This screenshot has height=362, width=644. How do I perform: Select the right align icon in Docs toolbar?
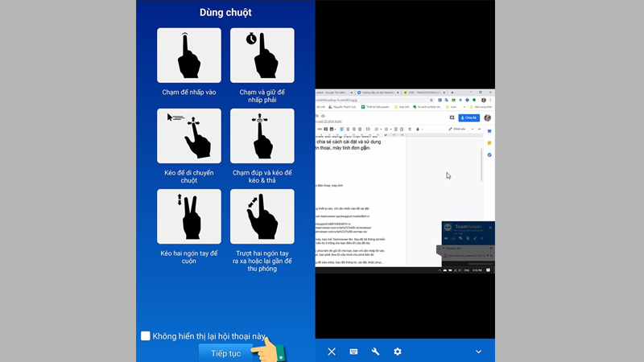(353, 129)
